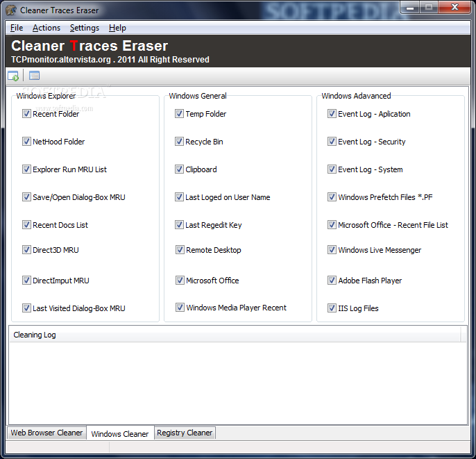
Task: Disable the Clipboard cleaning option
Action: [179, 169]
